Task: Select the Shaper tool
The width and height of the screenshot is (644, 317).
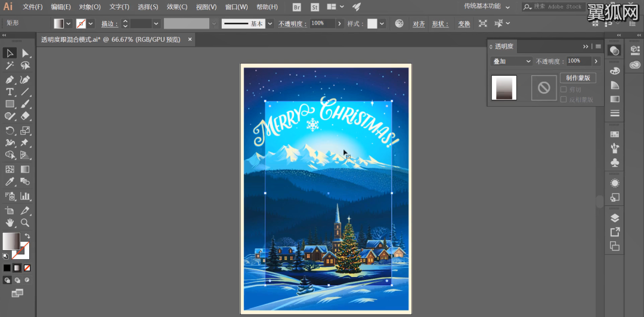Action: coord(10,116)
